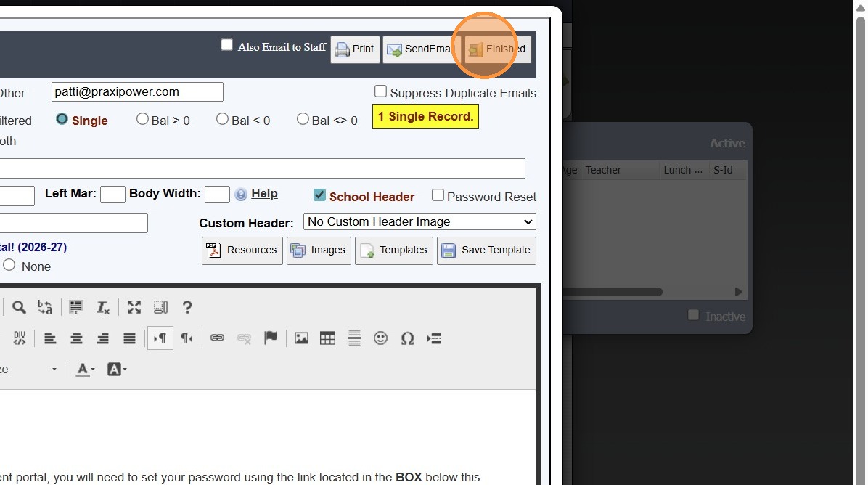The image size is (868, 485).
Task: Check Suppress Duplicate Emails
Action: (x=380, y=91)
